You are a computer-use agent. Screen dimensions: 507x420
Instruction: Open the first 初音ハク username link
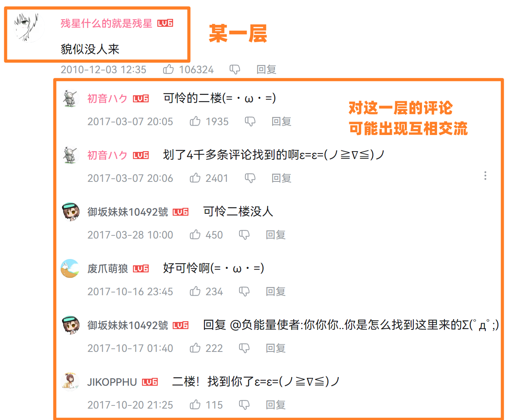tap(107, 99)
